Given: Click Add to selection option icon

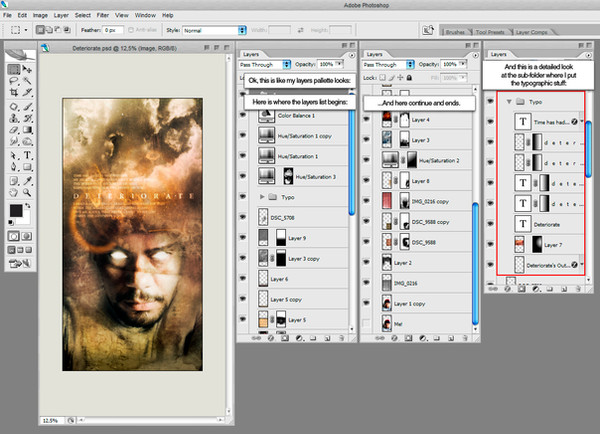Looking at the screenshot, I should tap(49, 29).
